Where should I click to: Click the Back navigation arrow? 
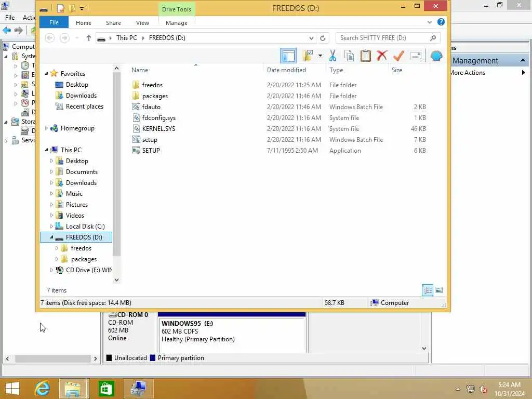click(49, 38)
